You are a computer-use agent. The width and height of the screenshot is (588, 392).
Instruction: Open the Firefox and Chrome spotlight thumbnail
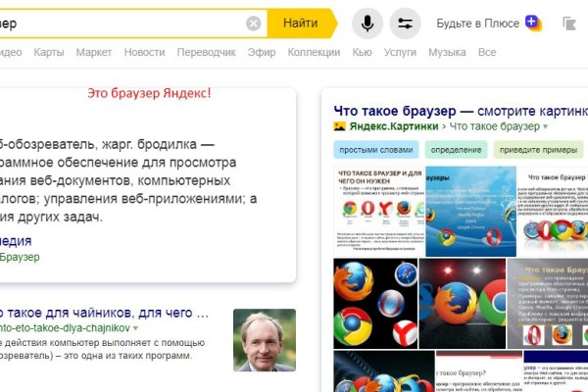(463, 304)
